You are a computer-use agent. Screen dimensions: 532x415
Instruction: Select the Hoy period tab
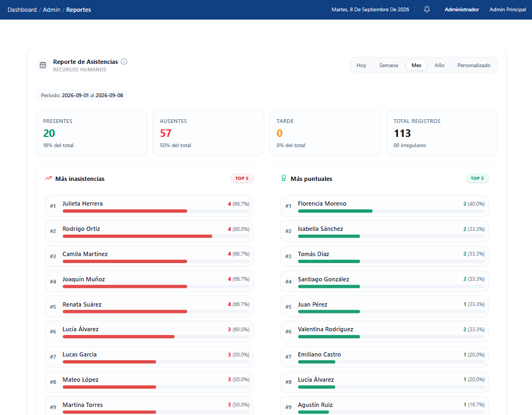tap(361, 65)
